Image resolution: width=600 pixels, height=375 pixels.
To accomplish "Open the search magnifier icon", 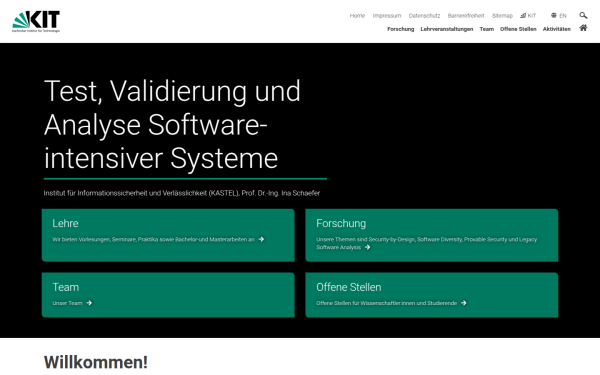I will point(583,15).
